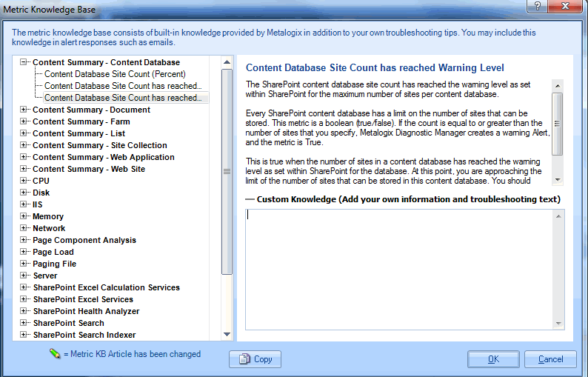Click Custom Knowledge box scroll up arrow
This screenshot has width=588, height=377.
click(x=559, y=216)
